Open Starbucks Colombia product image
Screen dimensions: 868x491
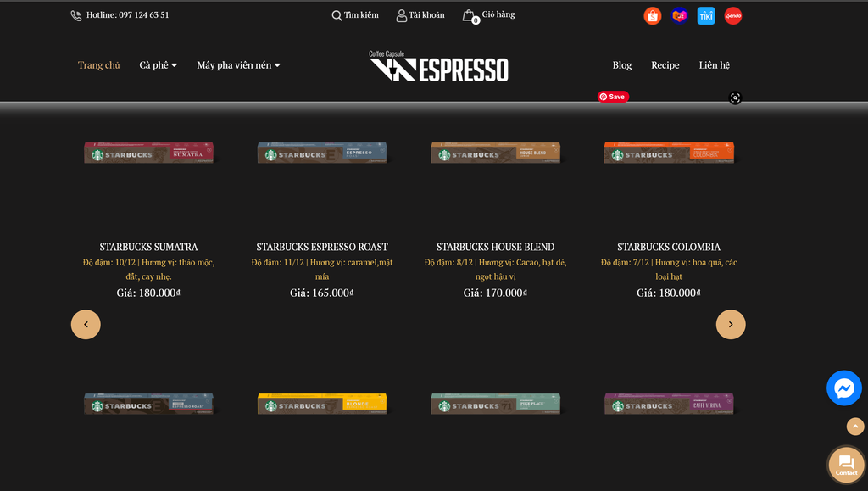669,153
